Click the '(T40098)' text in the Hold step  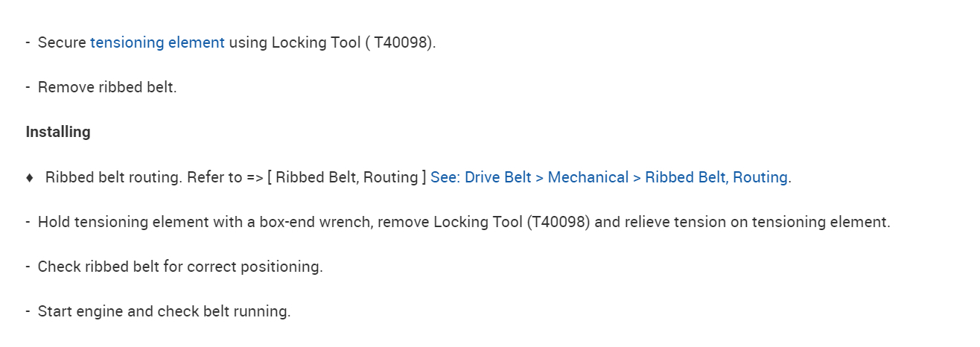[x=558, y=222]
